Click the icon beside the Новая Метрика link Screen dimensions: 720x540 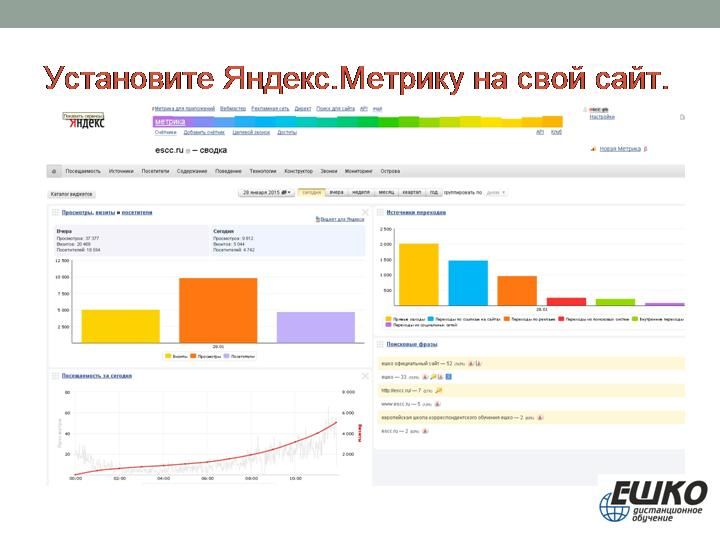[593, 149]
